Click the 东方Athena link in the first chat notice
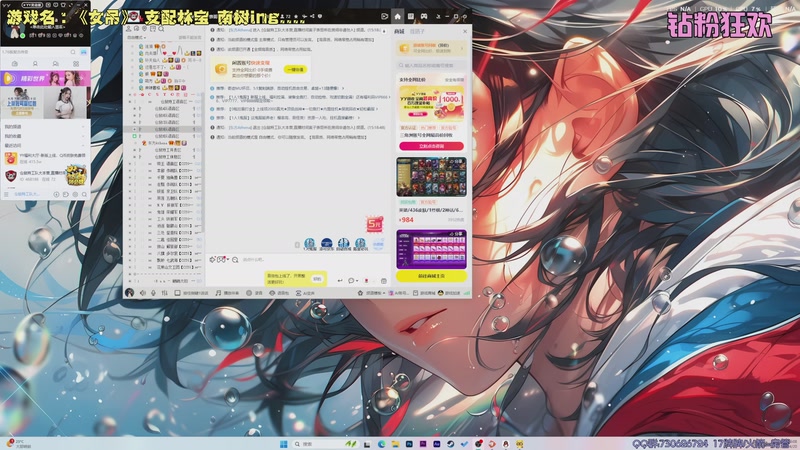Screen dimensions: 800x450 240,30
